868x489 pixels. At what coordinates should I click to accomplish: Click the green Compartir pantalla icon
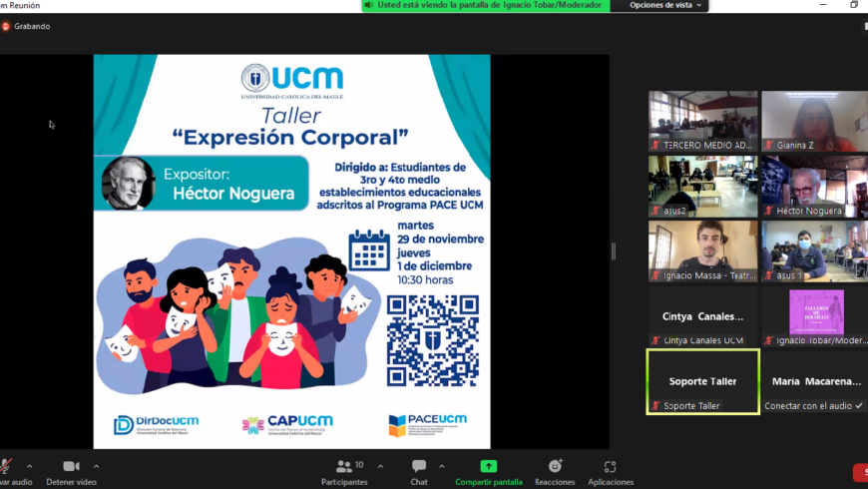point(488,466)
